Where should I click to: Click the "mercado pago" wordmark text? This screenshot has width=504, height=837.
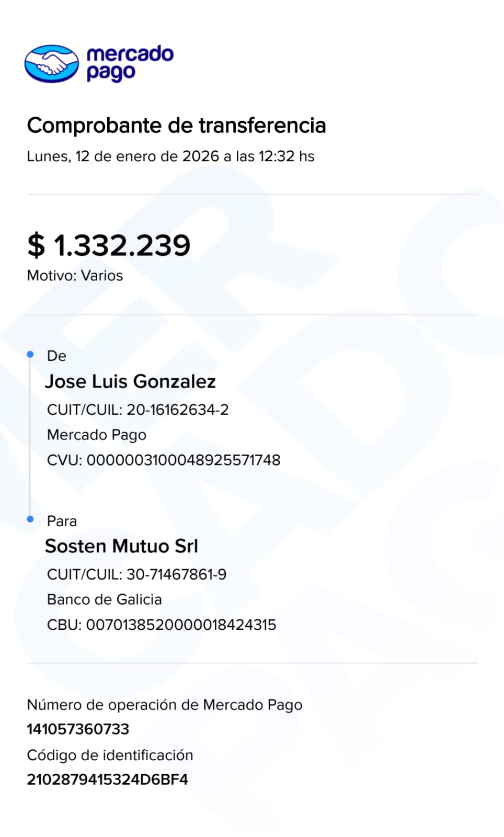tap(129, 63)
